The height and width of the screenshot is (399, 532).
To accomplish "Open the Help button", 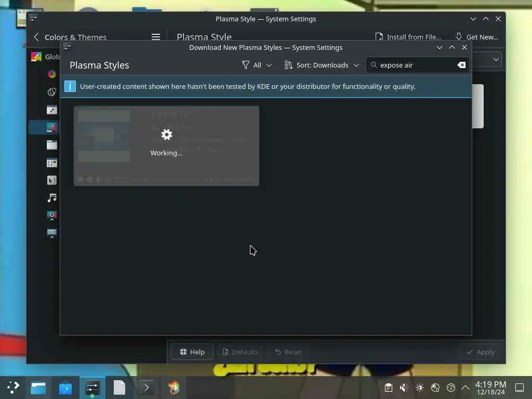I will pyautogui.click(x=192, y=352).
